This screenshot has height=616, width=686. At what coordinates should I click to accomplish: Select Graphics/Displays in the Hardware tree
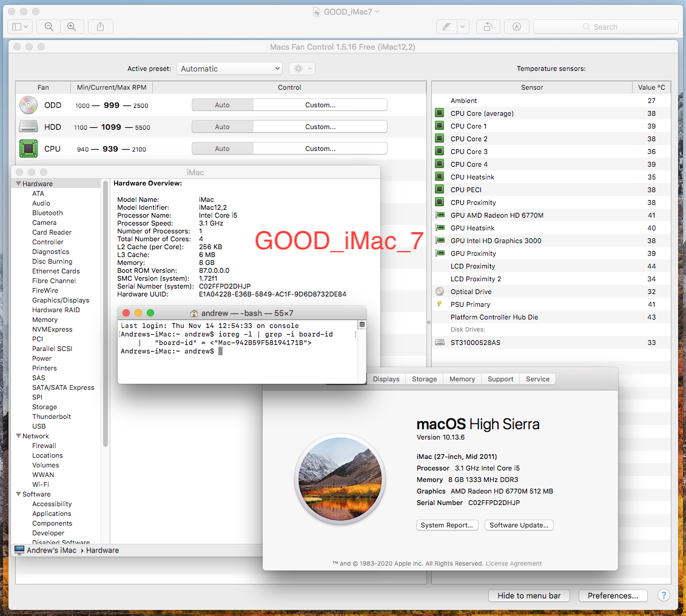pos(61,300)
